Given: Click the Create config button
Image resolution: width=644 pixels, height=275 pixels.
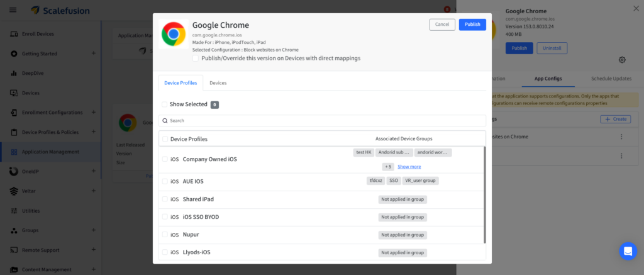Looking at the screenshot, I should pyautogui.click(x=615, y=119).
